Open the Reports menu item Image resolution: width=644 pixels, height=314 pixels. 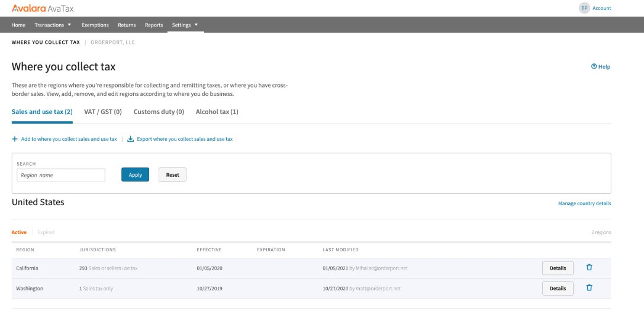[154, 25]
